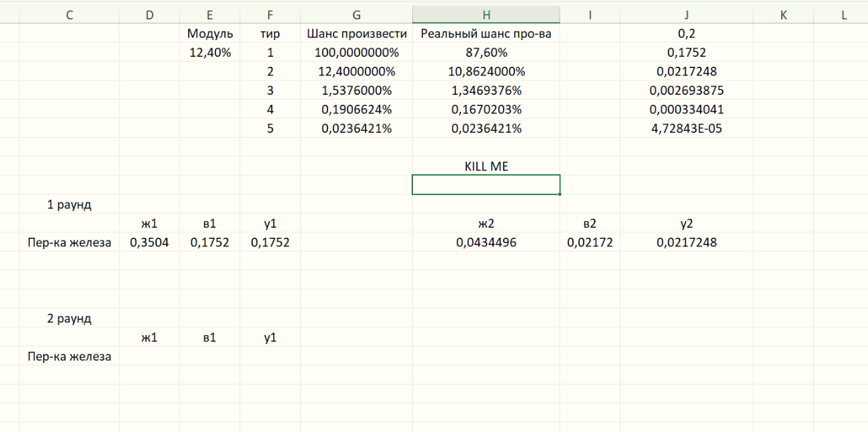The image size is (868, 432).
Task: Select column D header
Action: (149, 15)
